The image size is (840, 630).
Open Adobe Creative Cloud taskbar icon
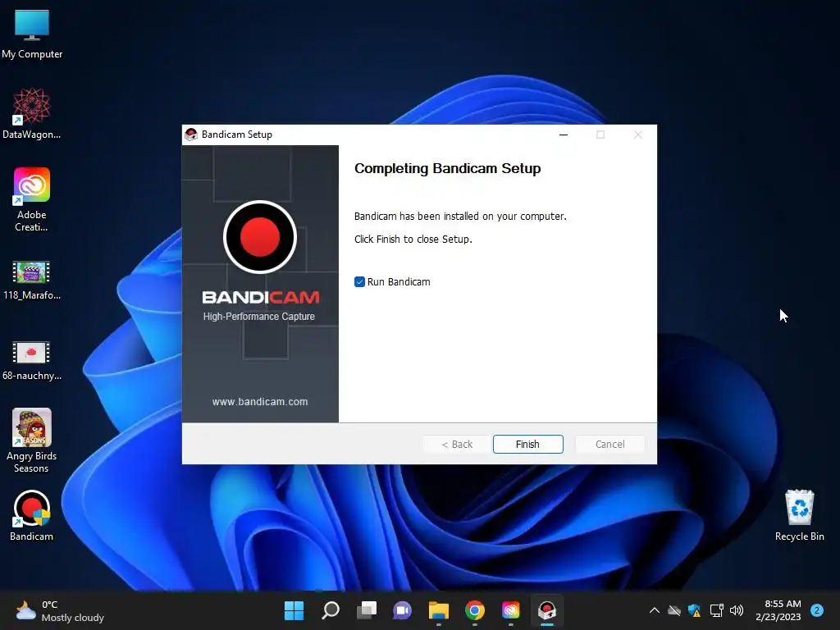(x=510, y=610)
